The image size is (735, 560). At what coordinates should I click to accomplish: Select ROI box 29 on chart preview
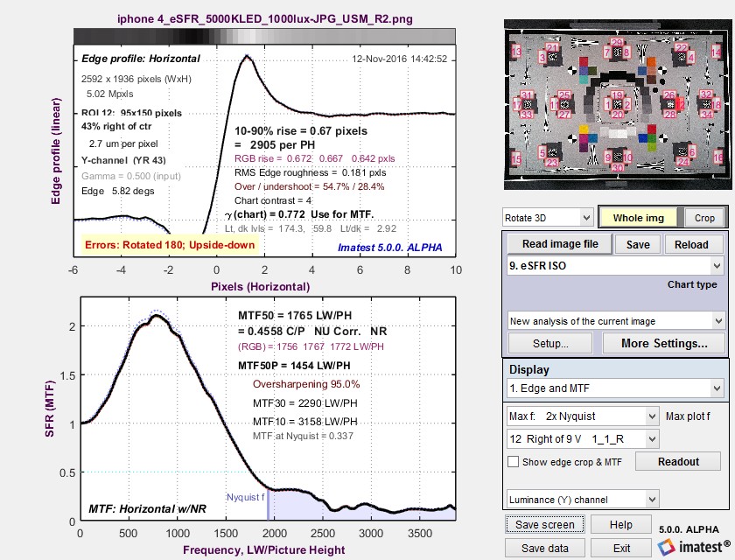[x=617, y=42]
